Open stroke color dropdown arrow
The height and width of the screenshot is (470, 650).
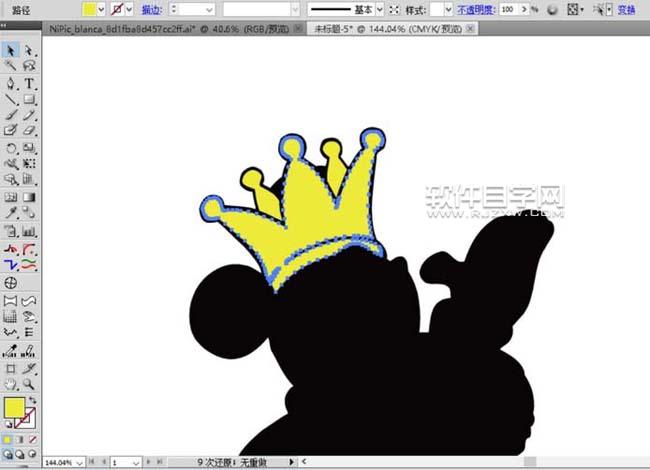[129, 9]
